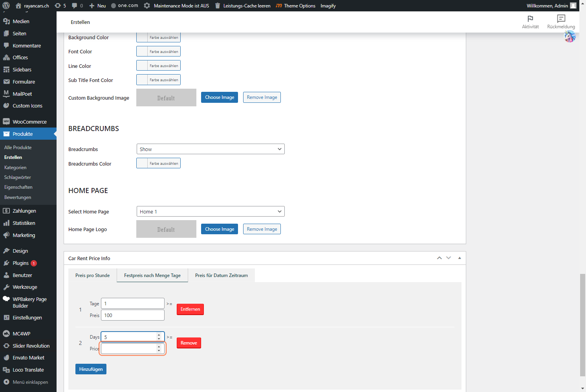Focus the empty Price field in row 2
The width and height of the screenshot is (586, 392).
(x=133, y=348)
